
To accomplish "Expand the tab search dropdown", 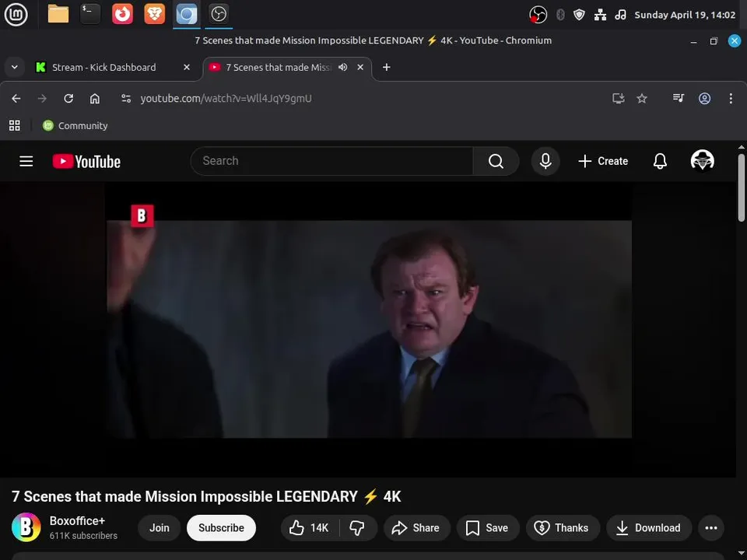I will coord(15,67).
